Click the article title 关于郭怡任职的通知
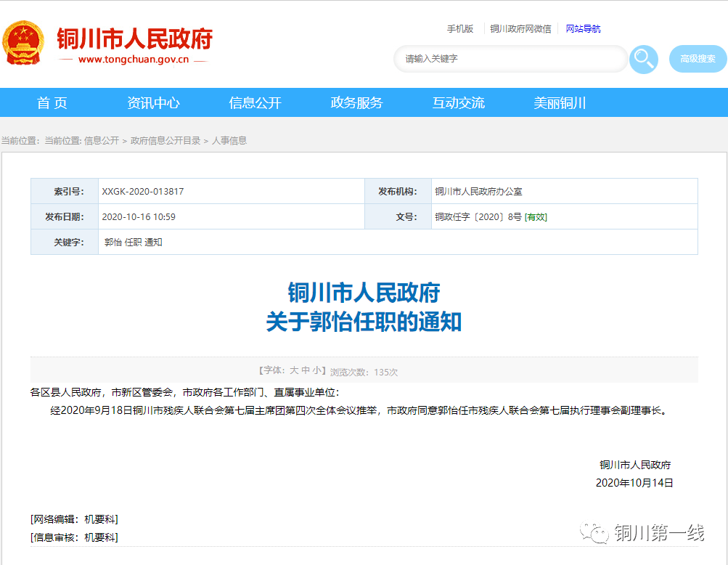 click(364, 322)
